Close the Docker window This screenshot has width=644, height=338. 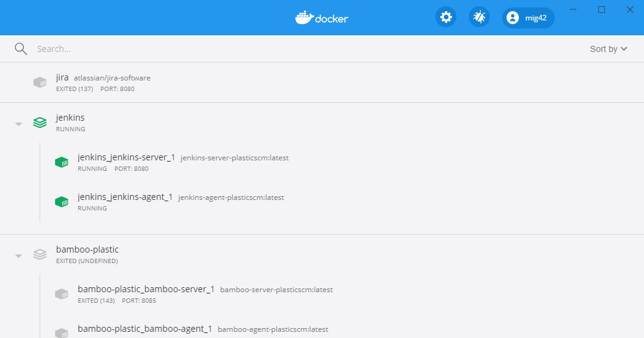tap(630, 9)
